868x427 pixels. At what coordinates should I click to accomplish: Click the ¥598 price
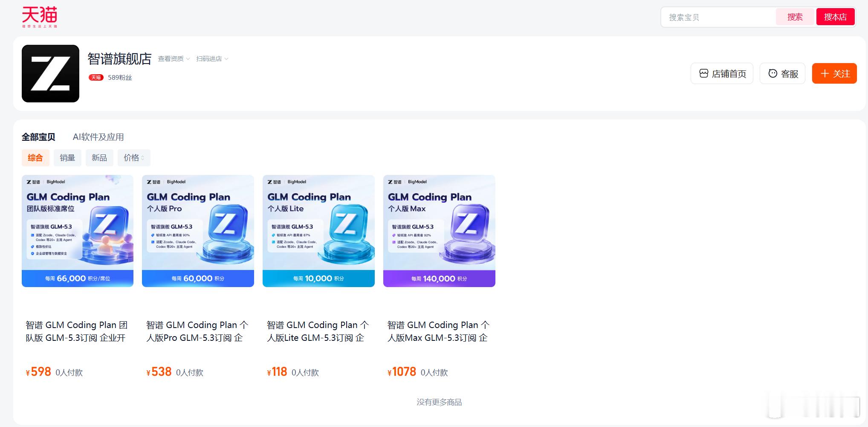coord(38,372)
